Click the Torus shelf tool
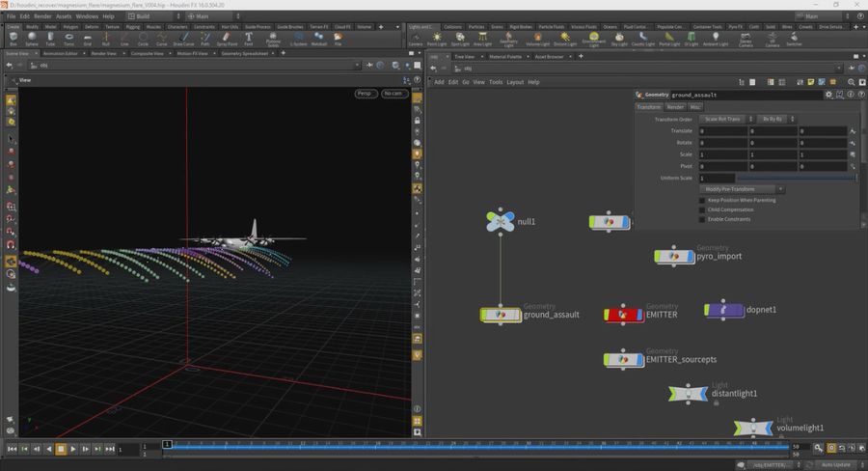Viewport: 868px width, 471px height. tap(68, 39)
